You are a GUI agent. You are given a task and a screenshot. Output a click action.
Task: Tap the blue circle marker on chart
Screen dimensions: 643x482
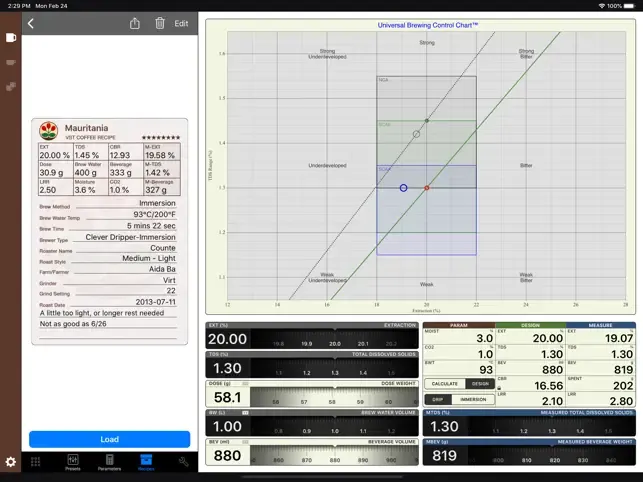tap(404, 188)
